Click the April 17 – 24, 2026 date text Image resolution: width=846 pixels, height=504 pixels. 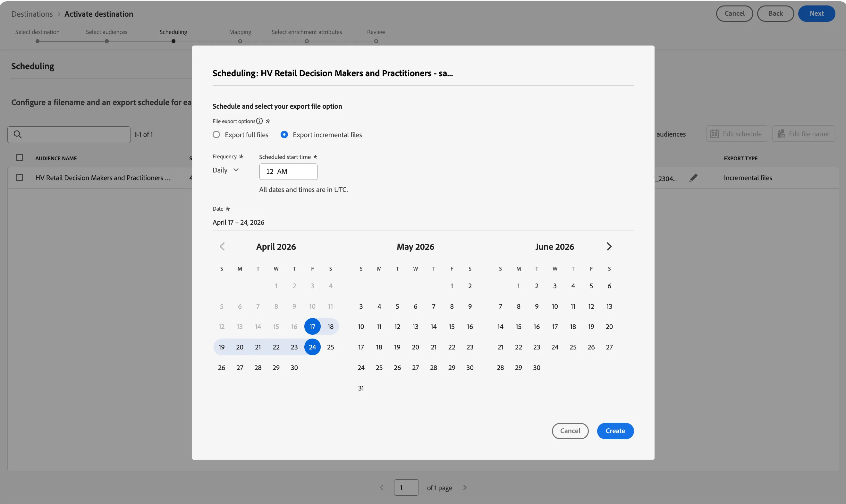tap(238, 223)
